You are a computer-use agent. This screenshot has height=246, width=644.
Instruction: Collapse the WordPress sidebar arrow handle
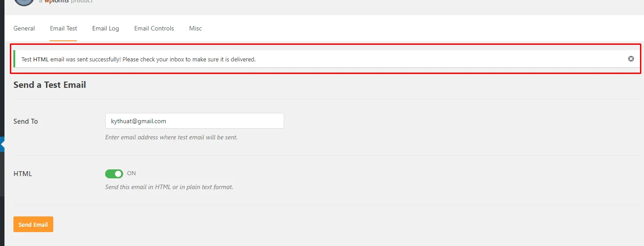click(x=2, y=144)
